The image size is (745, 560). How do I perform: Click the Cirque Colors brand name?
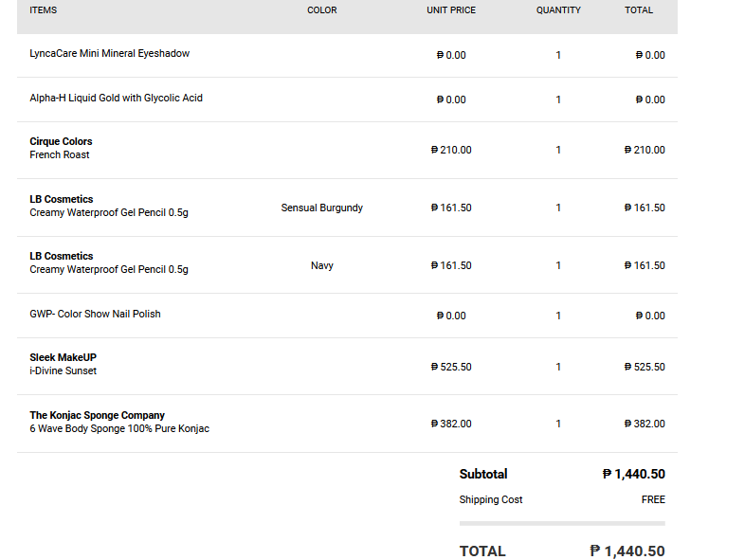point(61,141)
